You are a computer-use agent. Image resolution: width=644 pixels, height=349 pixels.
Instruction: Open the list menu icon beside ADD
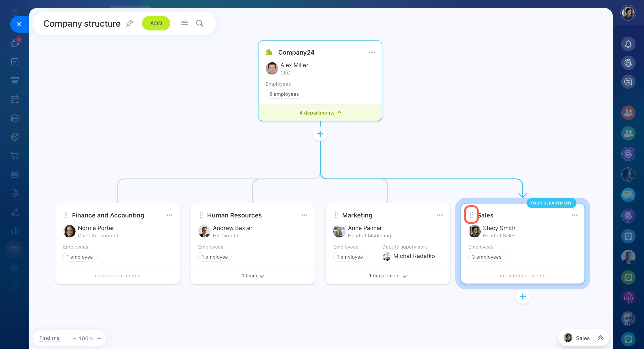click(x=184, y=23)
